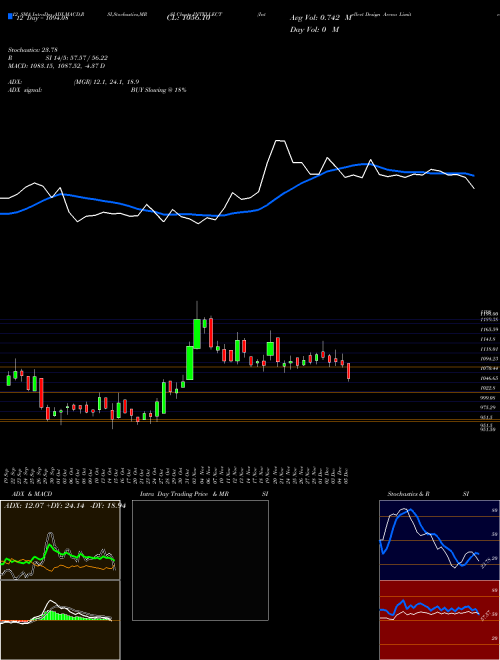Select the "CL: 1056.10" closing price text
Viewport: 500px width, 660px height.
pos(188,18)
